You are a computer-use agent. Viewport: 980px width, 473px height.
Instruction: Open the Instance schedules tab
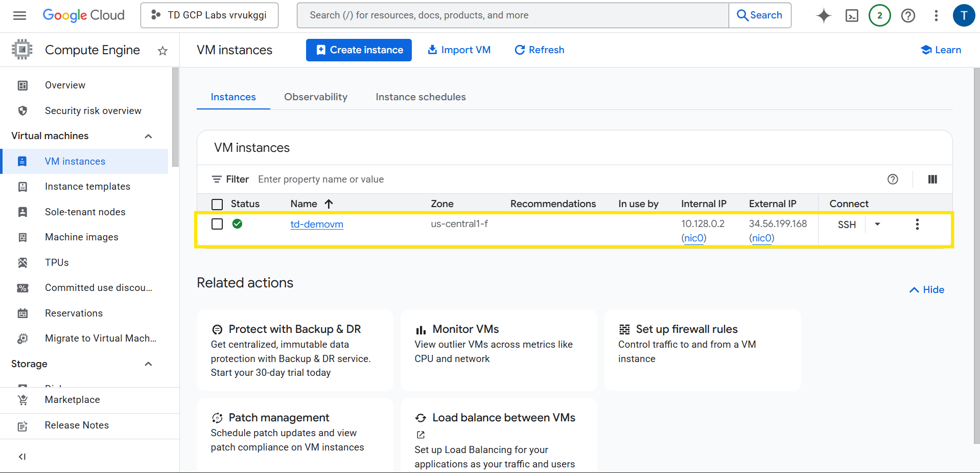pos(421,97)
